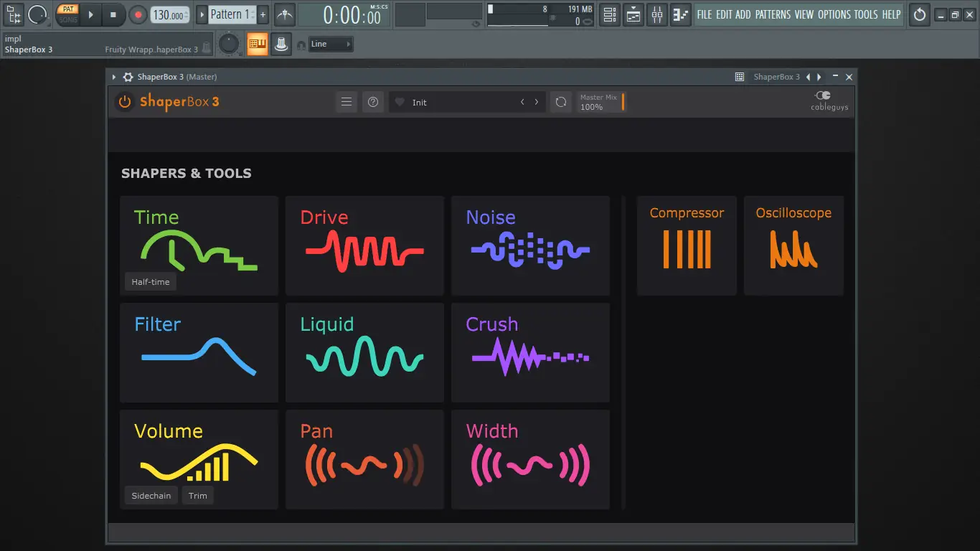Open the Crush shaper
This screenshot has width=980, height=551.
(530, 352)
